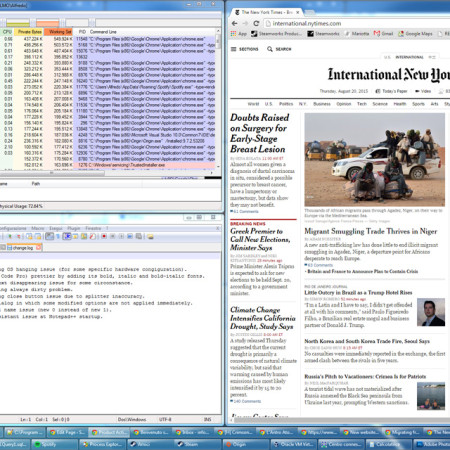Open the Gmail bookmark

click(383, 34)
